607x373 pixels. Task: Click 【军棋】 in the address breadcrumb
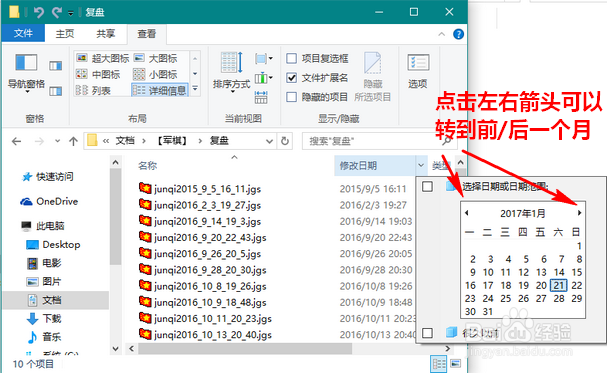click(x=172, y=141)
